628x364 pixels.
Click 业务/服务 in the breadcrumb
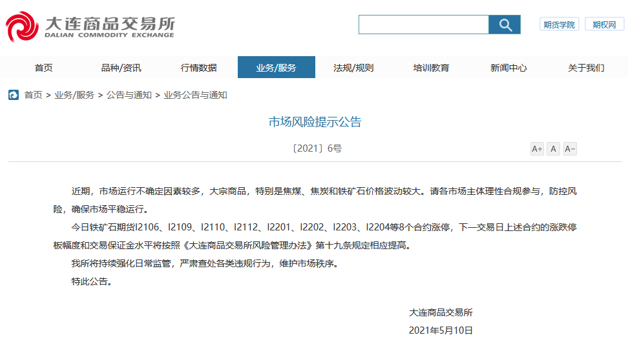(x=74, y=96)
